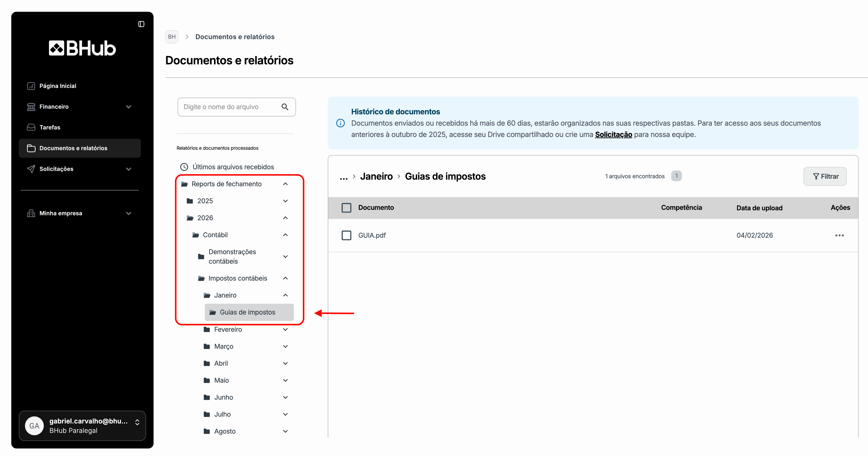Click the BHub logo
The height and width of the screenshot is (456, 868).
click(x=82, y=48)
